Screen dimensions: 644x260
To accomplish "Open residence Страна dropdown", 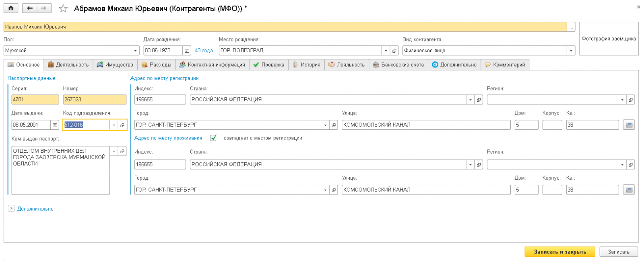I will 470,164.
